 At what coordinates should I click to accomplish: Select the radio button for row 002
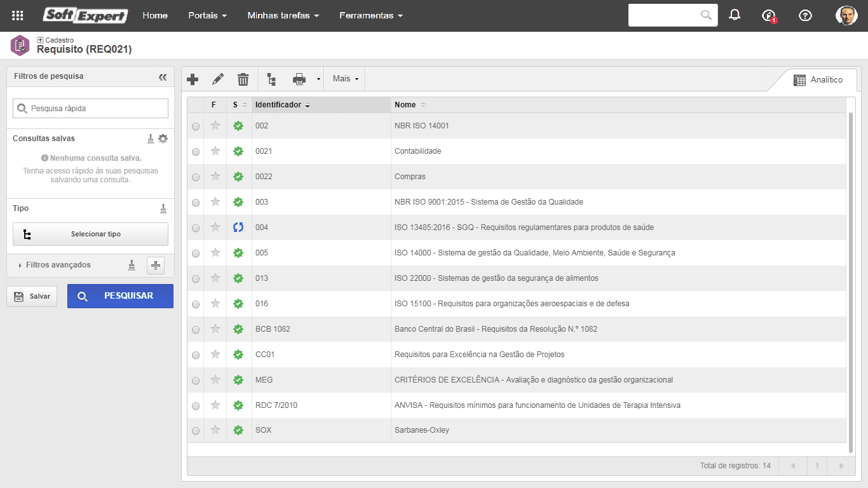(x=196, y=126)
